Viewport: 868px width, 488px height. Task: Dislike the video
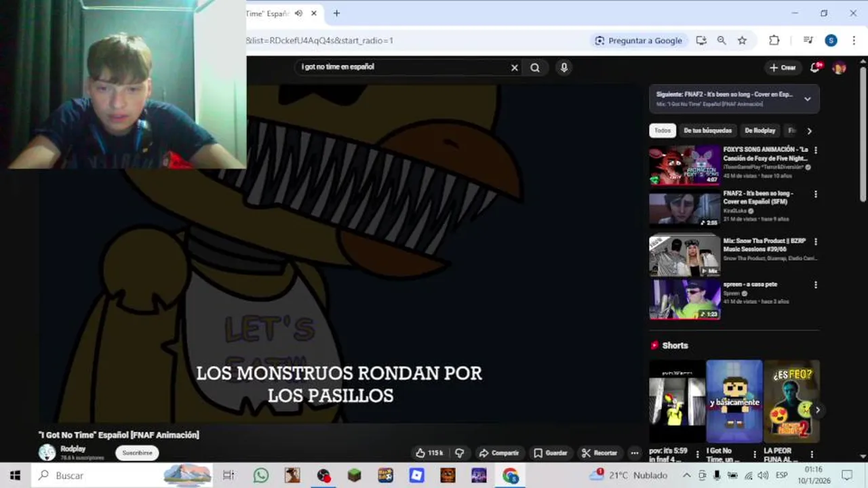(x=459, y=453)
